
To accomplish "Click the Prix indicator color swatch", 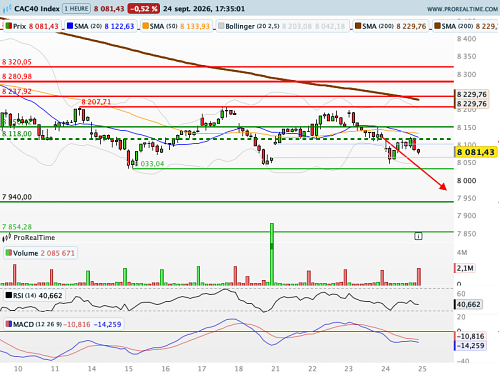I will 9,26.
